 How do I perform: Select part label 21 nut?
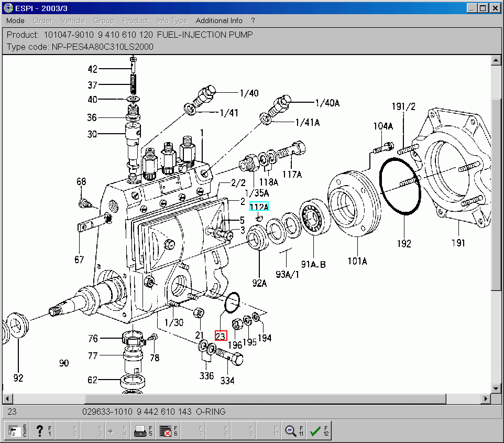(x=199, y=335)
